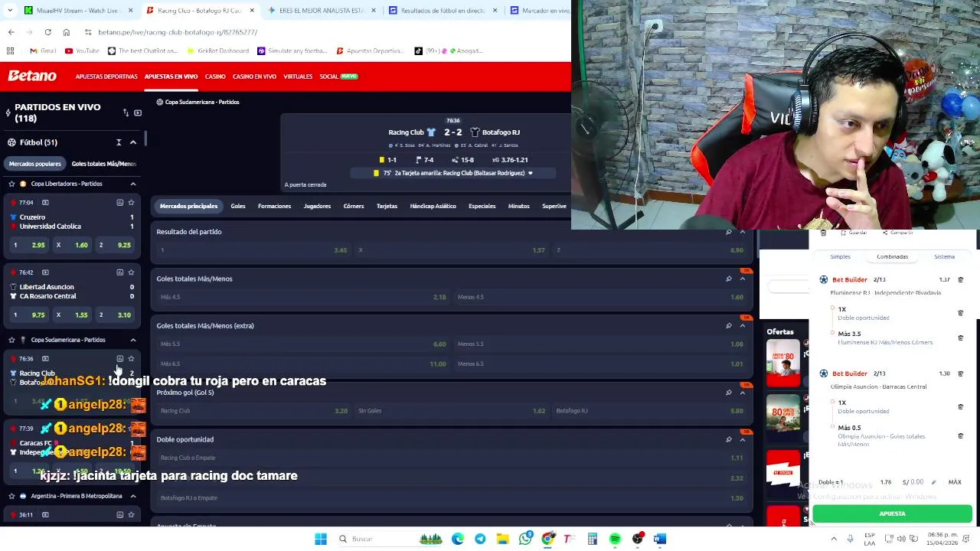Favorite the Copa Libertadores league star
The image size is (980, 551).
tap(11, 184)
